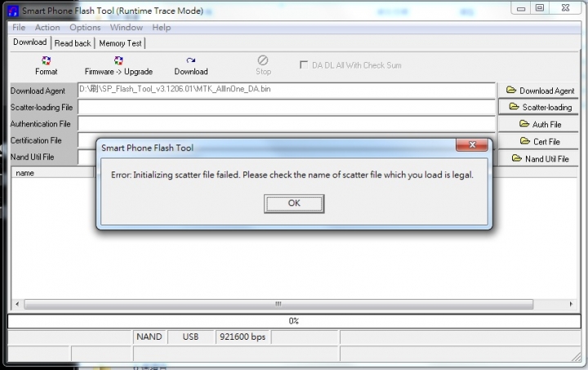588x370 pixels.
Task: Click the Auth File browse button
Action: [x=538, y=124]
